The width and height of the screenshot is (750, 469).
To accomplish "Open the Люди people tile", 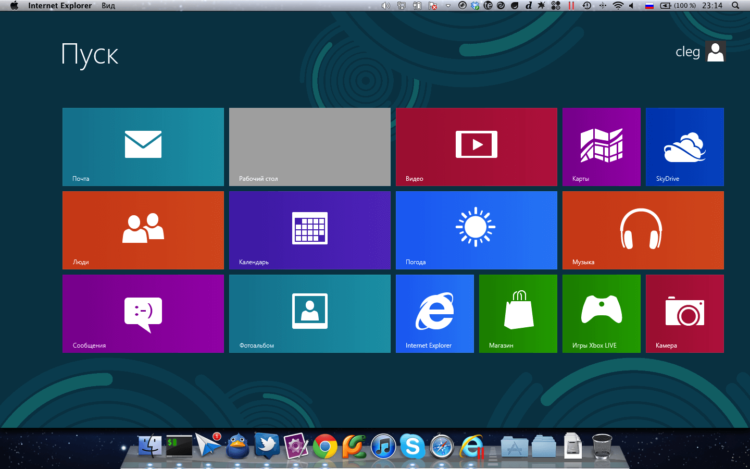I will 143,230.
